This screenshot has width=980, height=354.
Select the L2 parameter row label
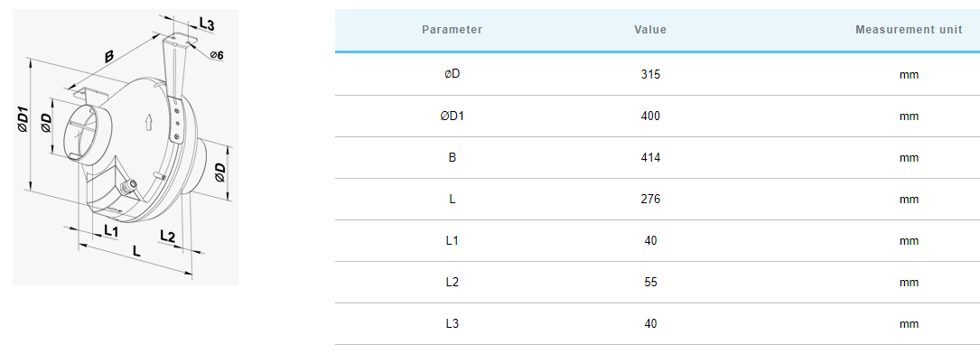tap(452, 282)
